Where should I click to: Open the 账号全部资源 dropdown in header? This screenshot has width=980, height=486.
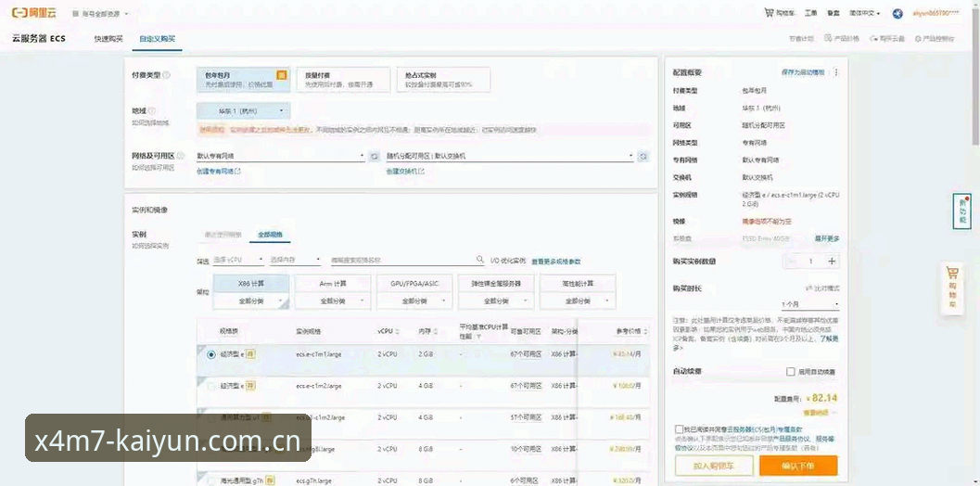100,13
